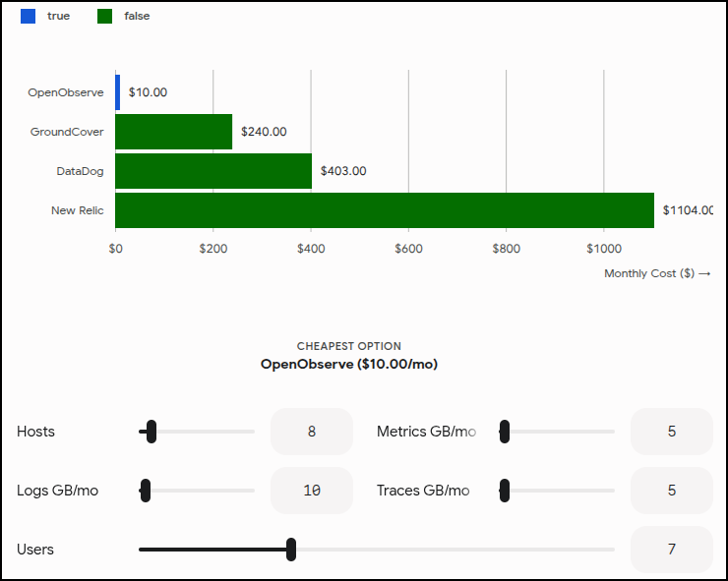
Task: Click the Users slider handle
Action: pyautogui.click(x=291, y=550)
